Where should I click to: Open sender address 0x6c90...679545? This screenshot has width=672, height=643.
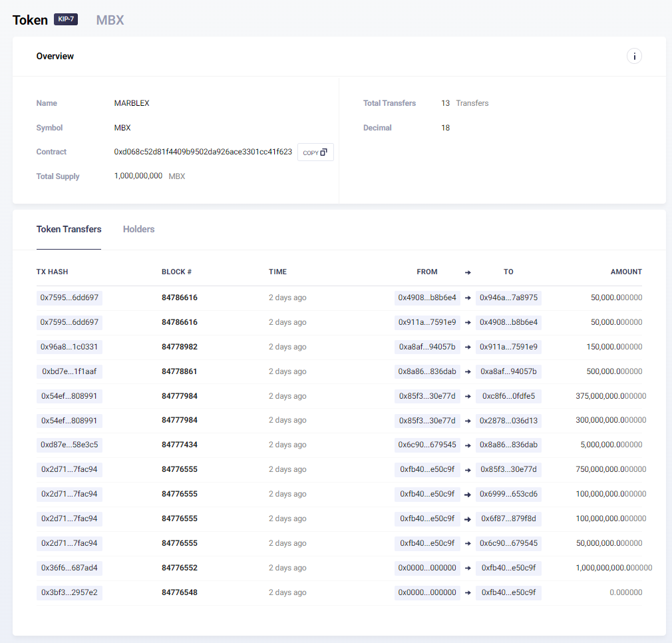coord(427,445)
